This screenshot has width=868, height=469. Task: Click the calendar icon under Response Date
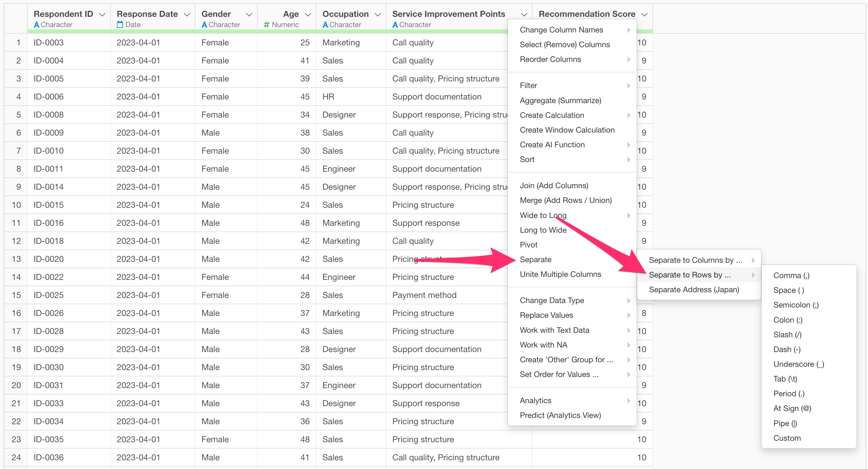tap(120, 25)
